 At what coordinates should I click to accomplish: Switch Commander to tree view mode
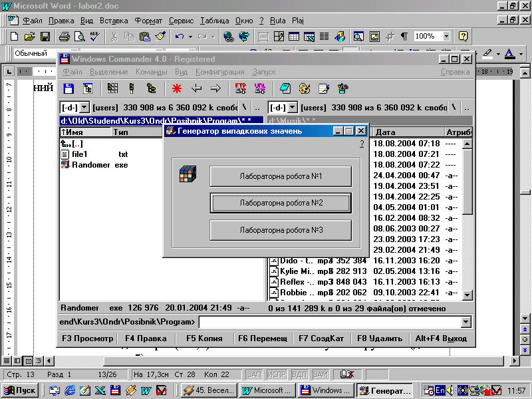[x=151, y=88]
